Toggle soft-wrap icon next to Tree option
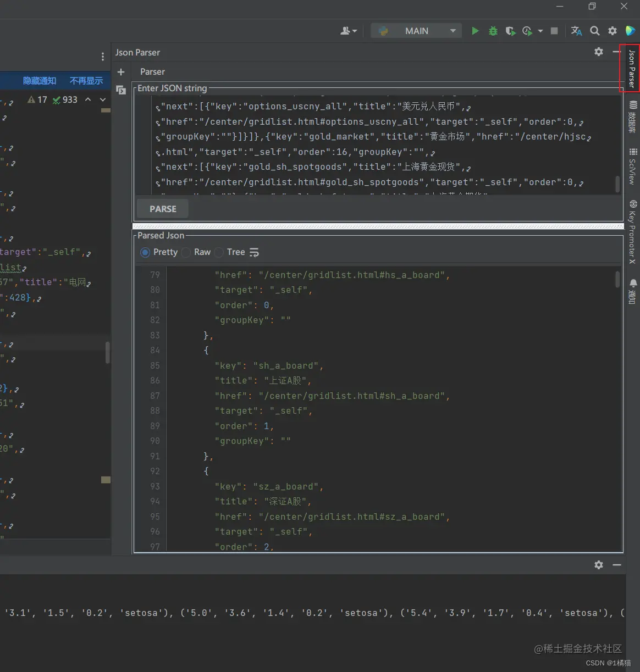This screenshot has height=672, width=640. [254, 252]
